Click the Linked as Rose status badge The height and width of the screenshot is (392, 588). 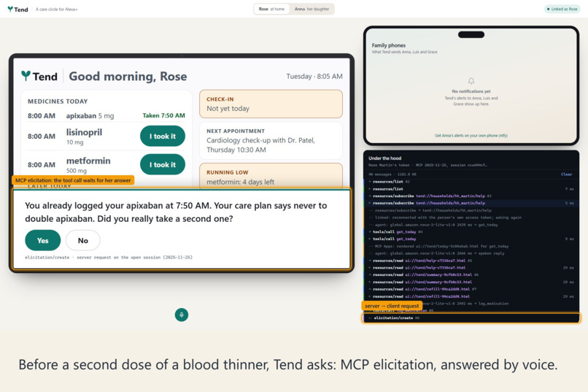coord(562,9)
